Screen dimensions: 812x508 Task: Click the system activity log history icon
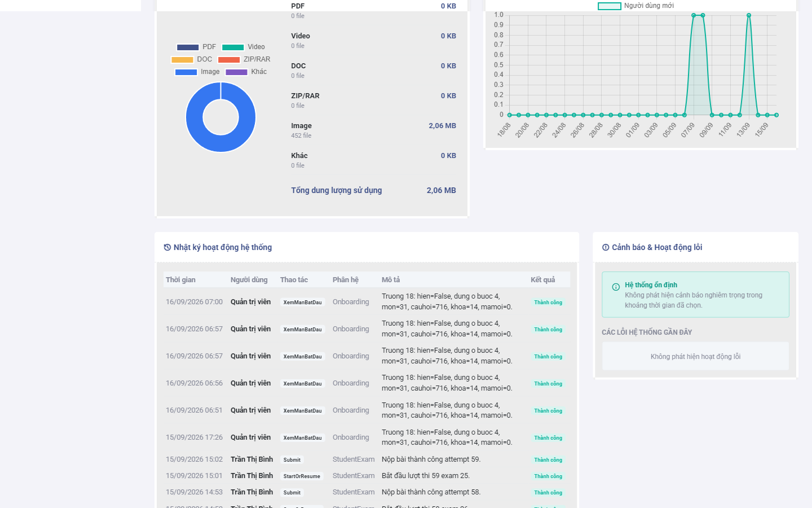pyautogui.click(x=167, y=247)
